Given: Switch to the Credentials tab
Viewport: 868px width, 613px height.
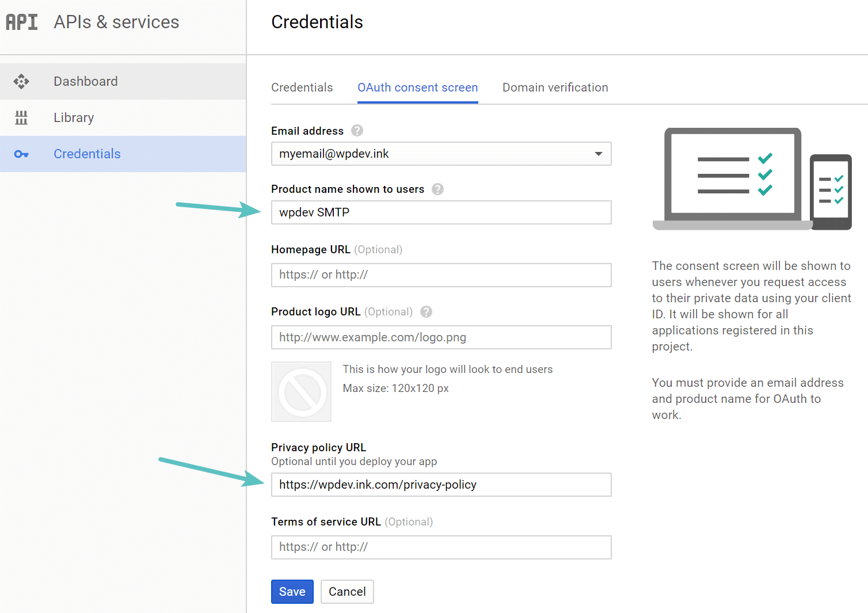Looking at the screenshot, I should click(x=302, y=87).
